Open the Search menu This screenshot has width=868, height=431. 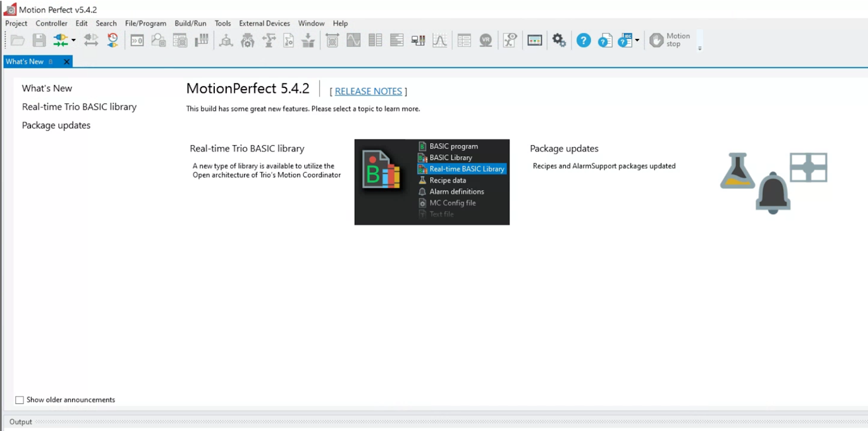click(106, 23)
